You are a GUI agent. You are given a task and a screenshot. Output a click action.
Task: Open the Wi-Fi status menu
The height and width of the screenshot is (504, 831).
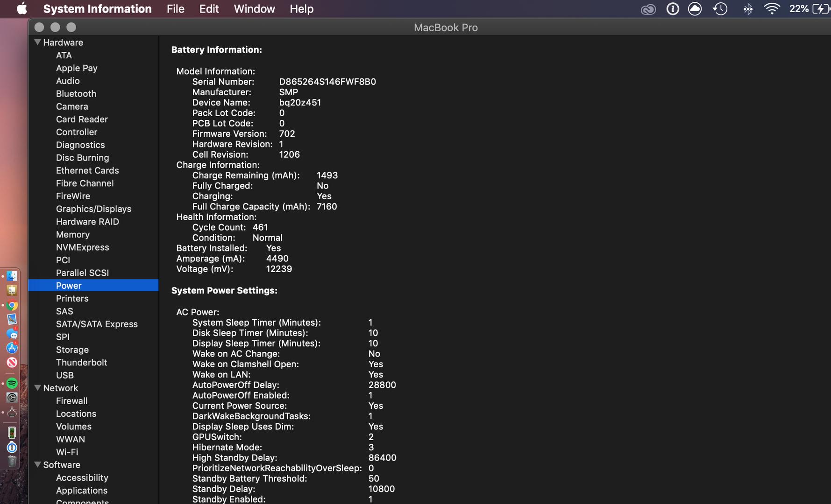click(x=772, y=9)
